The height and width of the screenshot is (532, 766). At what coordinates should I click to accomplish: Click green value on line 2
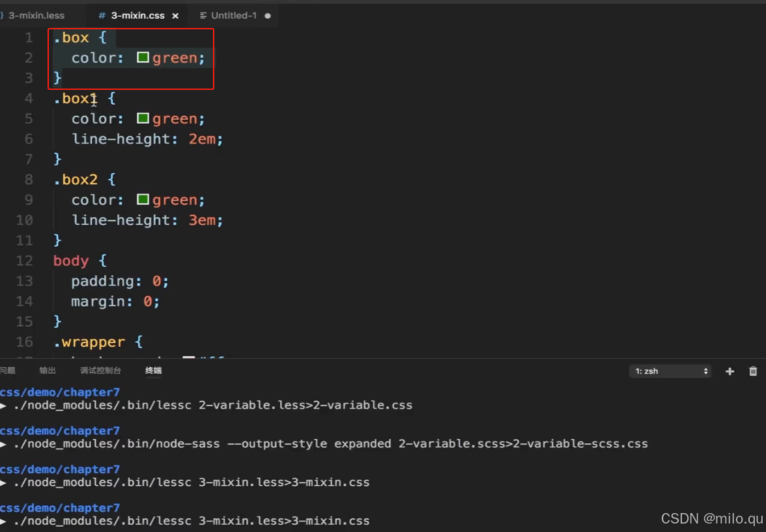tap(175, 58)
